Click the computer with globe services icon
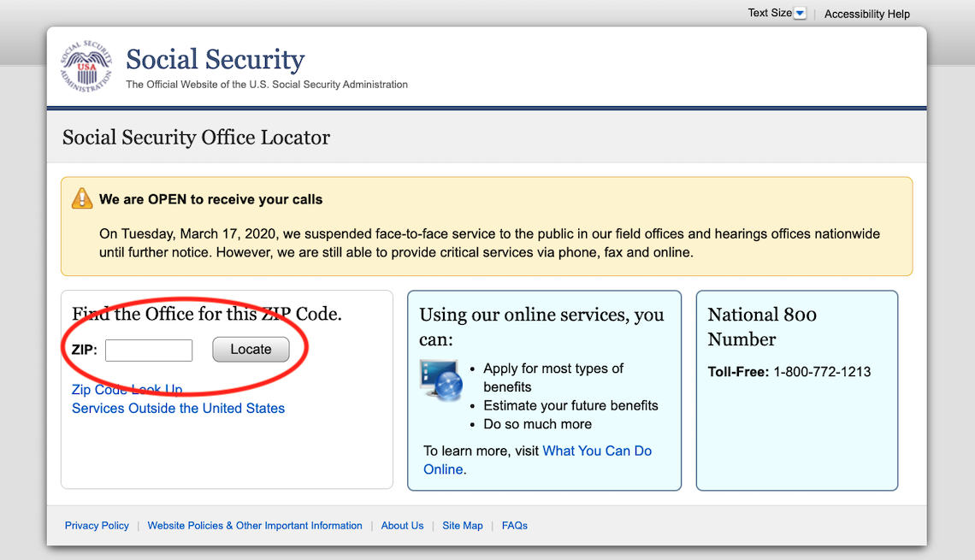 click(440, 380)
